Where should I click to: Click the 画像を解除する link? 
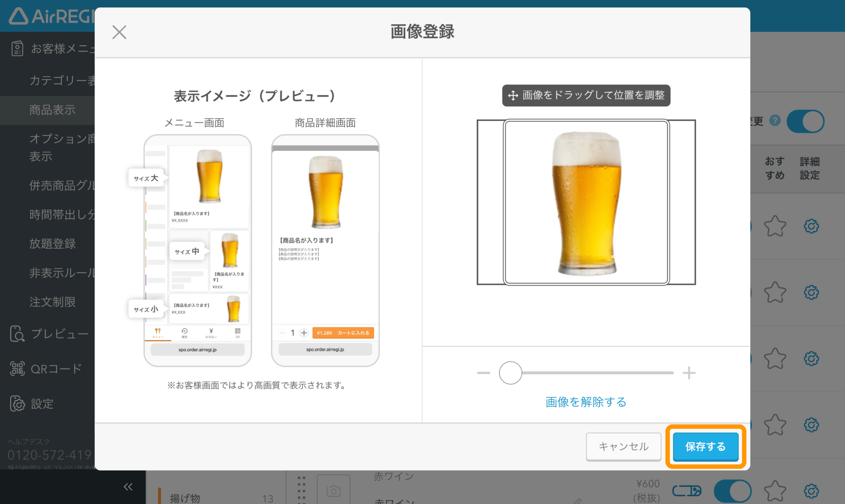click(x=585, y=402)
